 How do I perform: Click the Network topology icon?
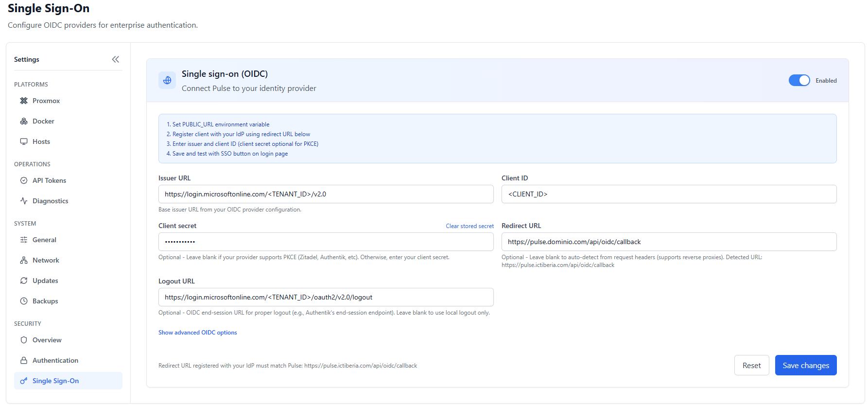click(24, 260)
